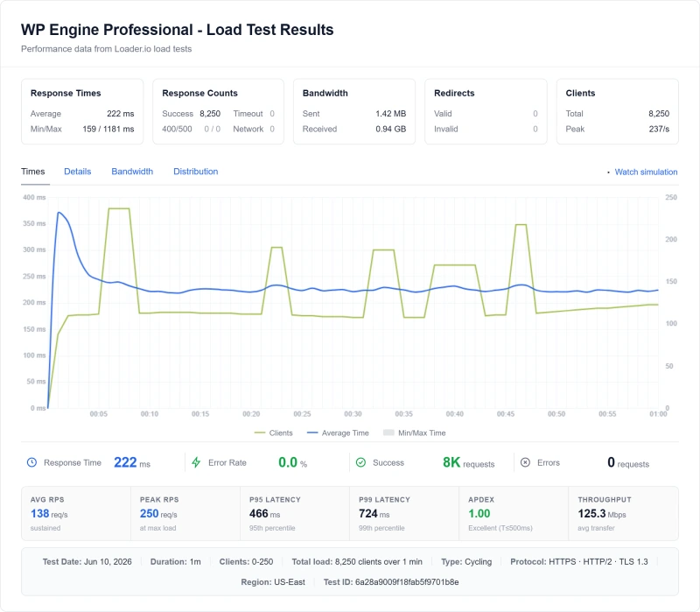Click the 400 ms axis label
Screen dimensions: 700x612
(x=34, y=197)
